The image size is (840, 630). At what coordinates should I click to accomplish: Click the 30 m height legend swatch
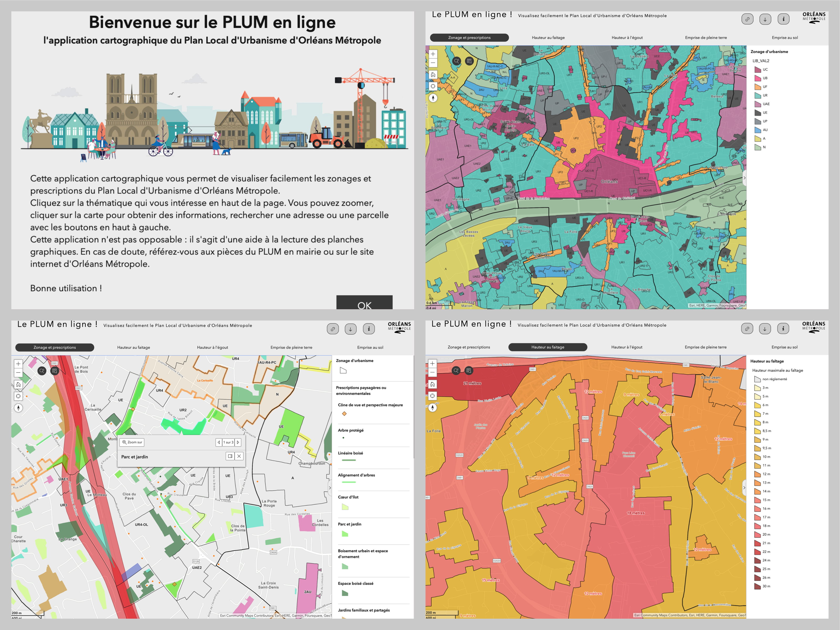pos(757,586)
